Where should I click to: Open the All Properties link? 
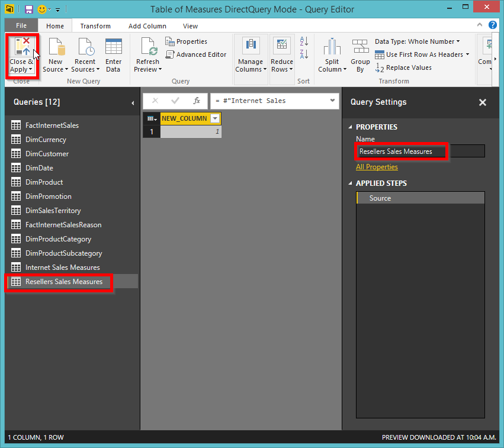point(377,167)
